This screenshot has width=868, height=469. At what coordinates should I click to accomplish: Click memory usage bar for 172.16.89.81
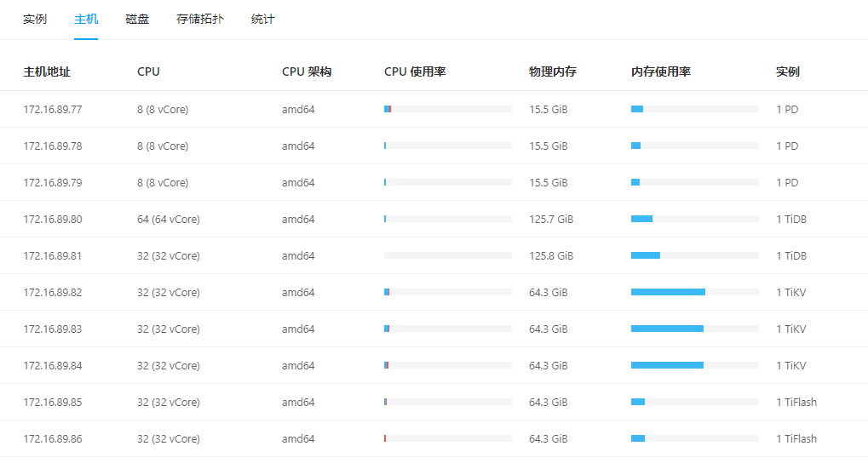click(x=695, y=255)
